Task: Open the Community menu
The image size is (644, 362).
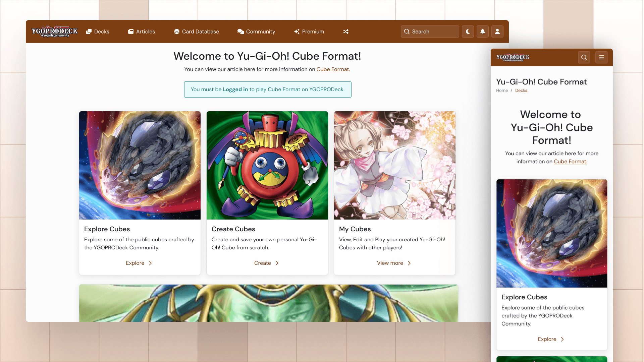Action: [256, 32]
